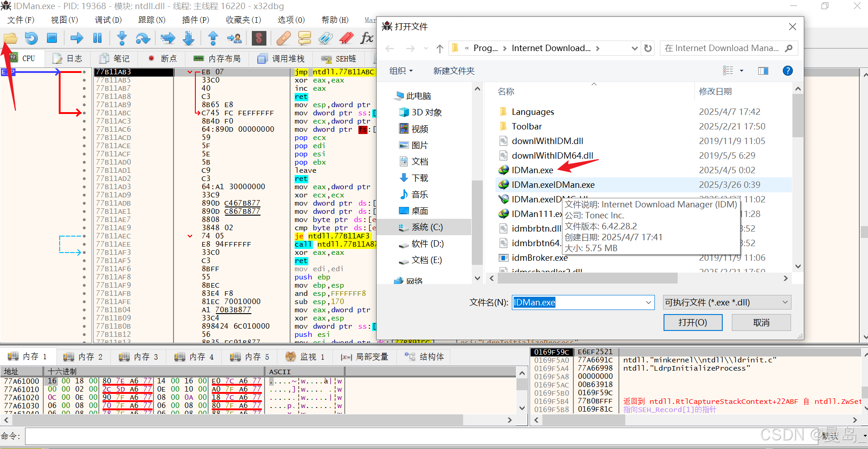Select downlWithIDM.dll file
This screenshot has width=868, height=449.
point(547,141)
